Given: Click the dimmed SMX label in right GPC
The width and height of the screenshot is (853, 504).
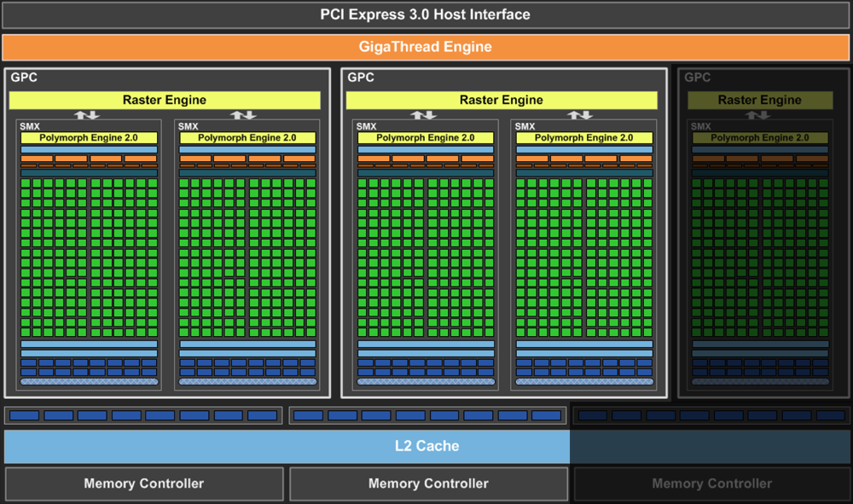Looking at the screenshot, I should point(701,126).
